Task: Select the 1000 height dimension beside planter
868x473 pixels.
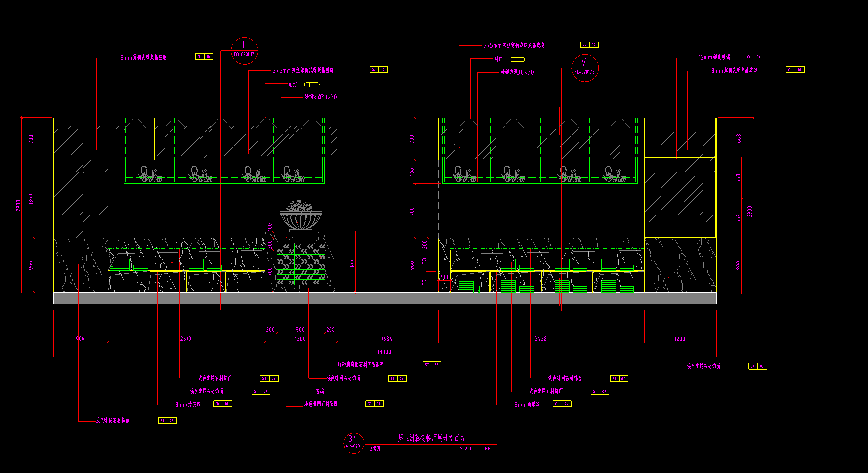Action: (352, 262)
